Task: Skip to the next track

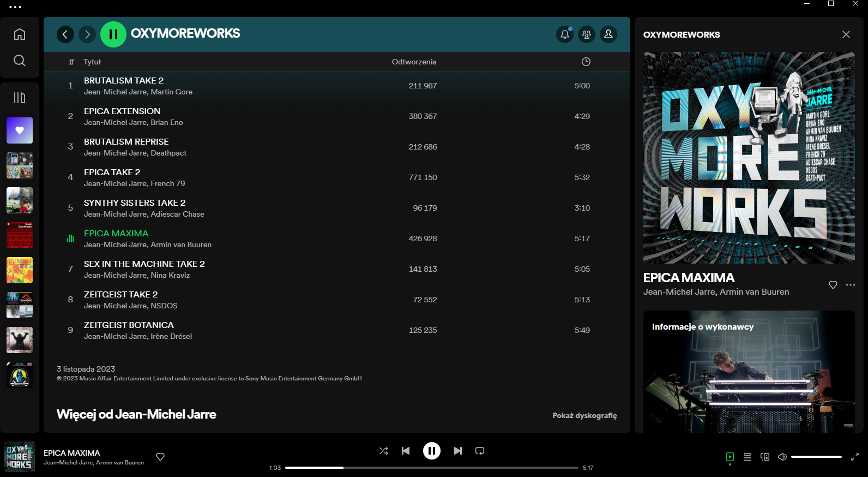Action: pyautogui.click(x=458, y=451)
